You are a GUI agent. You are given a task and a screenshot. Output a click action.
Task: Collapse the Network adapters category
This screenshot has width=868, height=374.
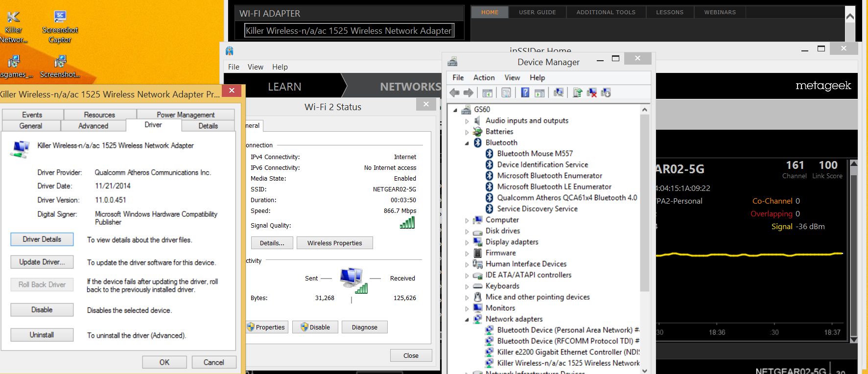[467, 319]
